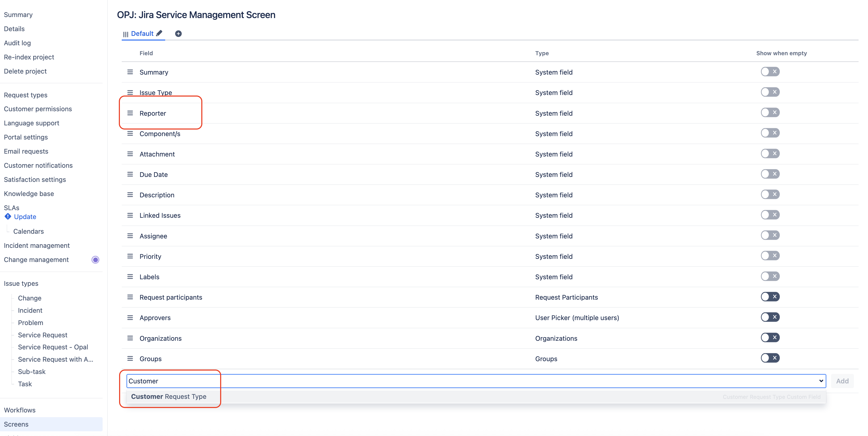Click the pencil edit icon beside Default tab
Image resolution: width=868 pixels, height=436 pixels.
tap(159, 33)
